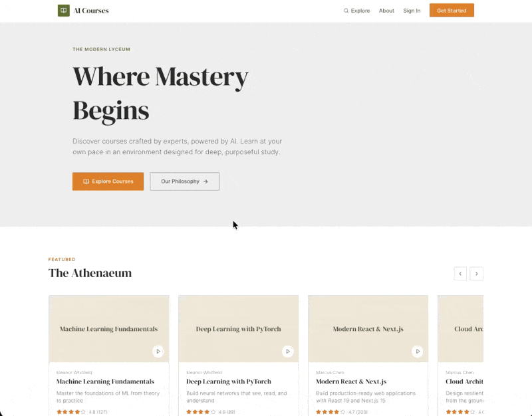This screenshot has height=416, width=532.
Task: Click the green AI Courses book logo
Action: click(x=63, y=11)
